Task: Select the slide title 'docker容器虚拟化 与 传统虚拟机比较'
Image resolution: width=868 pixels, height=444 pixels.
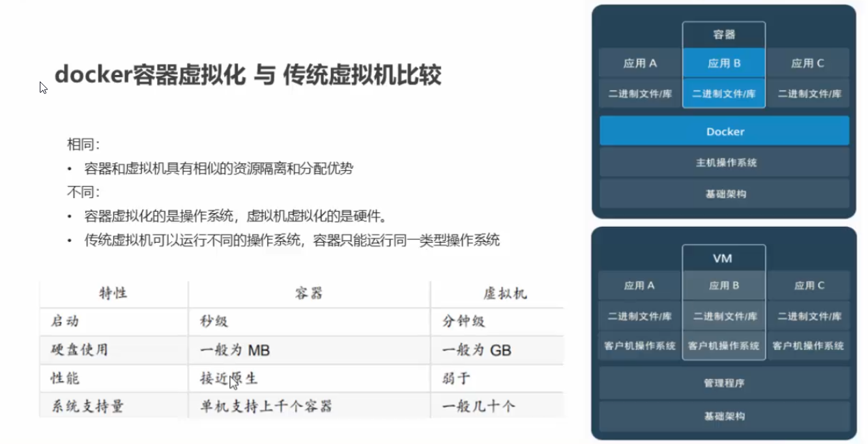Action: pos(248,75)
